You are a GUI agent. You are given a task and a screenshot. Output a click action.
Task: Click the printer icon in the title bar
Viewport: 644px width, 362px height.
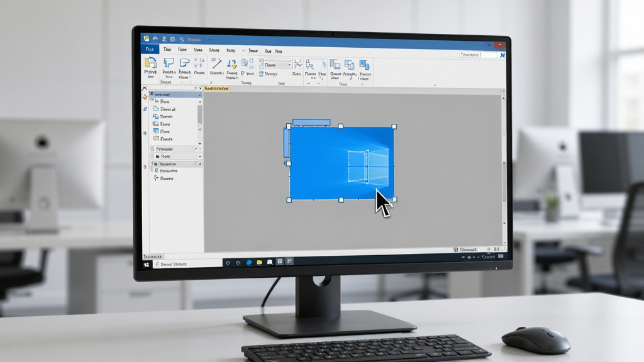tap(155, 38)
